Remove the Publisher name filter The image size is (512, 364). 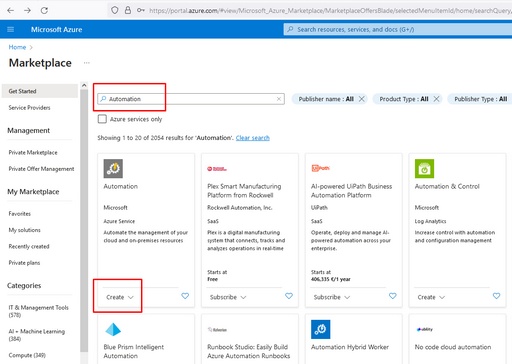[361, 99]
